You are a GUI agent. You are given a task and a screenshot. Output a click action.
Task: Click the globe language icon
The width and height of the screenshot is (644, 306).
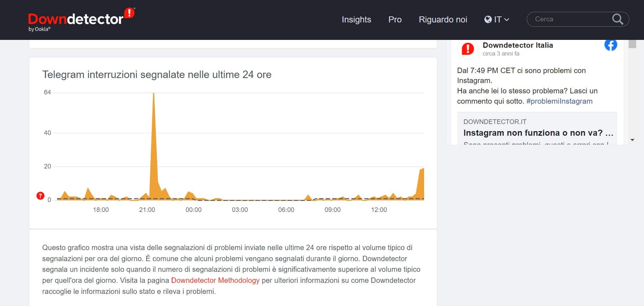[488, 20]
